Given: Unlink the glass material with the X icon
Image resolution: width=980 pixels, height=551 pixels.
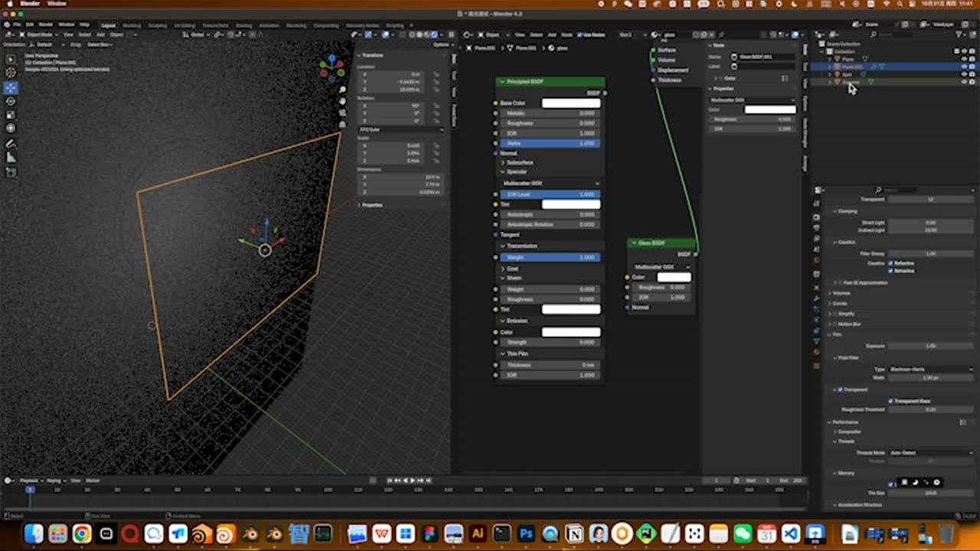Looking at the screenshot, I should [711, 35].
